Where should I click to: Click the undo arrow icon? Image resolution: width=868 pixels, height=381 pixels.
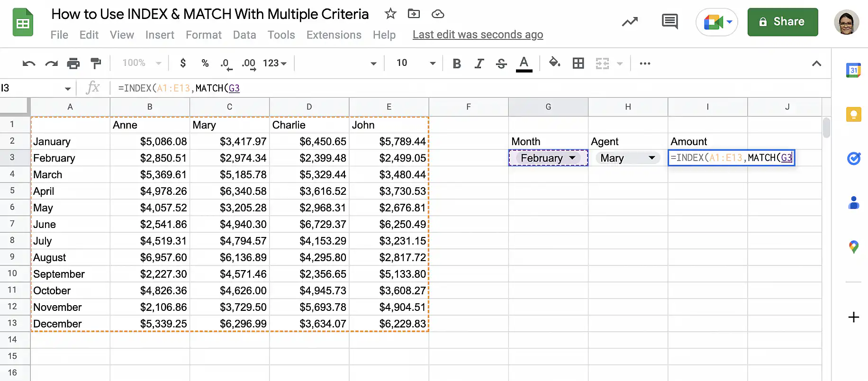point(29,63)
